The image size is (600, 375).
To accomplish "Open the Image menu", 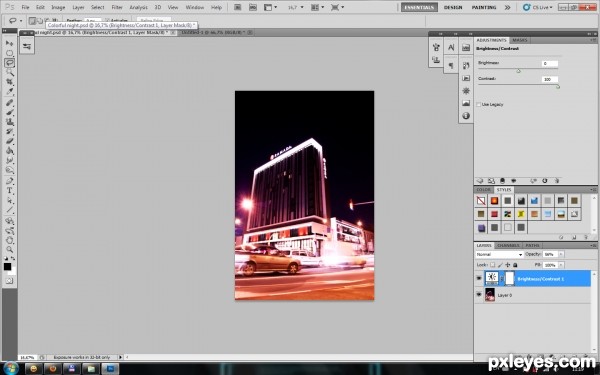I will pyautogui.click(x=58, y=7).
